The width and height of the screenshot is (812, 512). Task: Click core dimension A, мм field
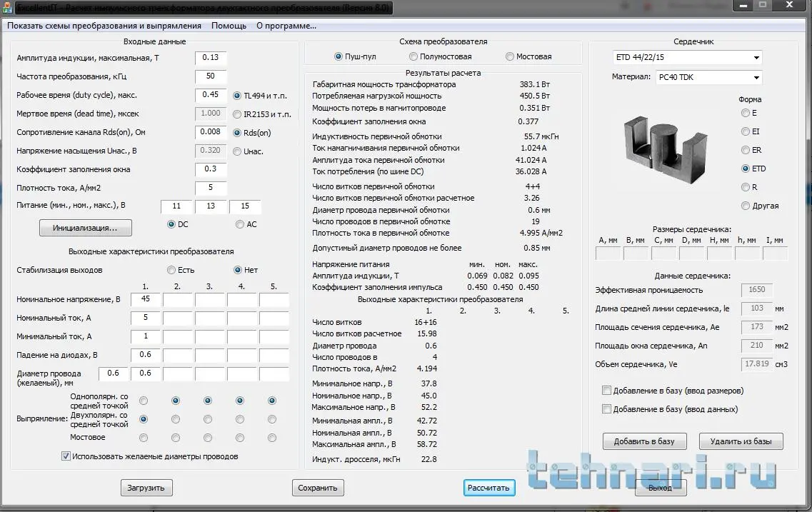[x=608, y=254]
